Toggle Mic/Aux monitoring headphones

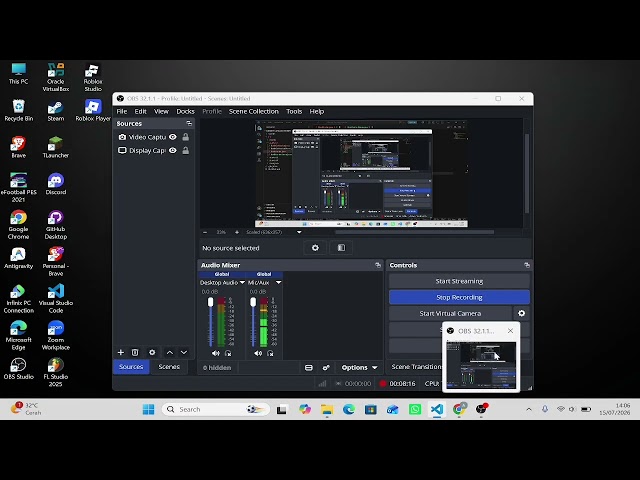point(270,353)
